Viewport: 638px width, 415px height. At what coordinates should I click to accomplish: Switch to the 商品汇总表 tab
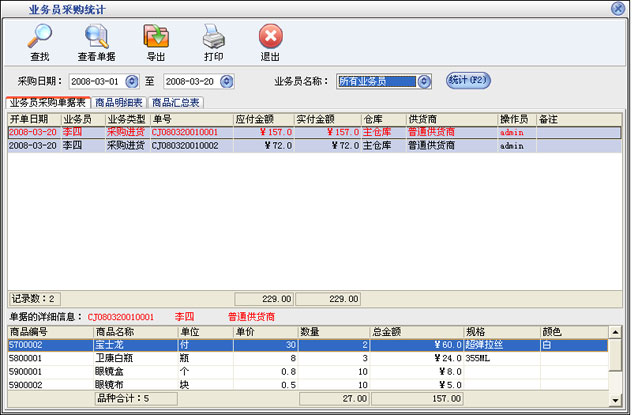click(x=176, y=102)
